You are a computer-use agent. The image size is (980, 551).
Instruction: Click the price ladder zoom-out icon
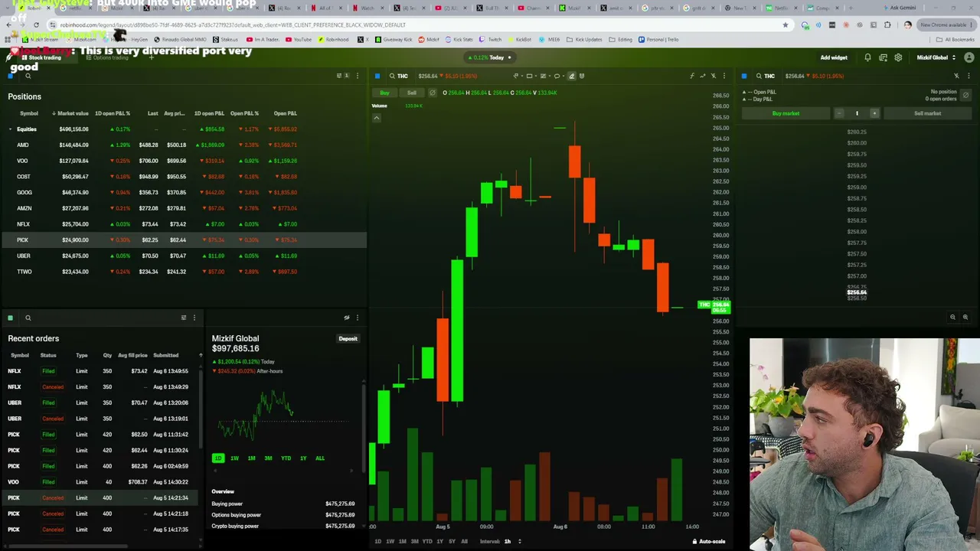[952, 317]
